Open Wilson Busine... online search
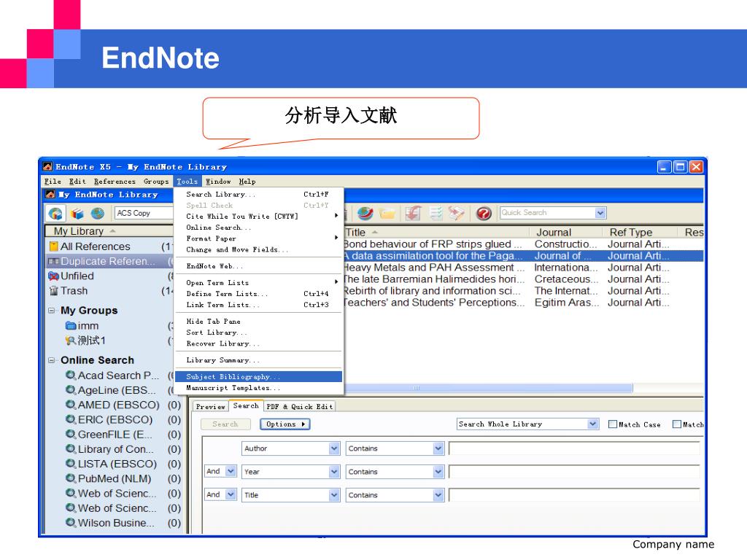The image size is (747, 560). 110,524
